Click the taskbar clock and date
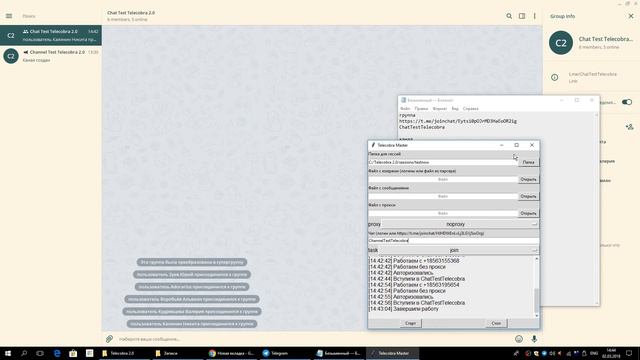The image size is (640, 360). click(x=611, y=353)
